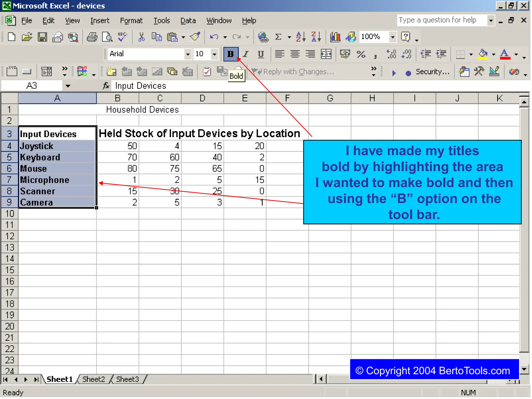Click the insert function fx button
The image size is (532, 399).
[x=106, y=86]
